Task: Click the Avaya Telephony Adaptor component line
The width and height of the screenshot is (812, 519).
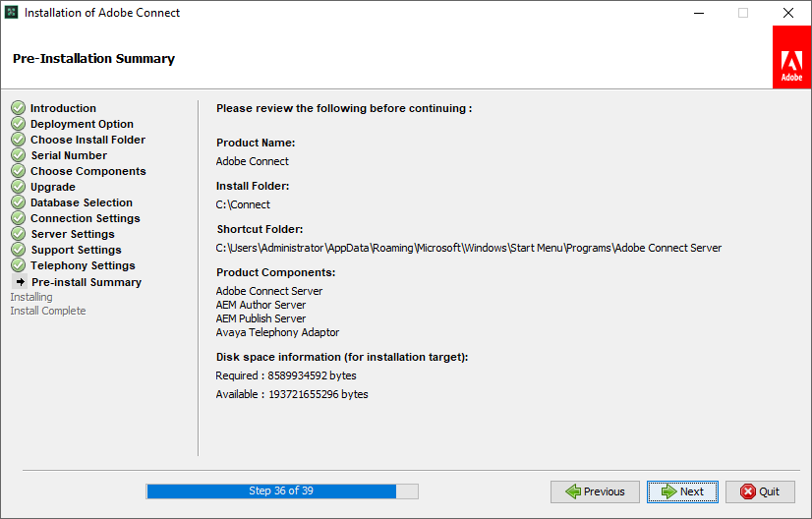Action: tap(277, 332)
